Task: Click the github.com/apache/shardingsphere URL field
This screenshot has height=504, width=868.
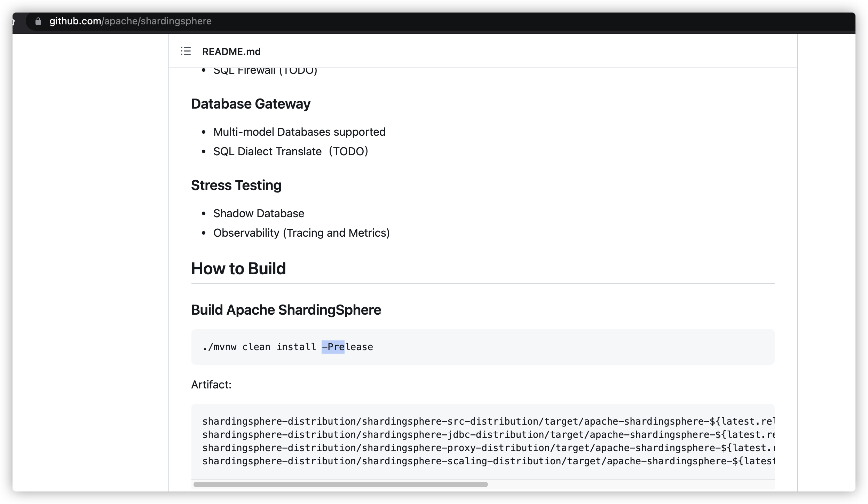Action: pos(130,21)
